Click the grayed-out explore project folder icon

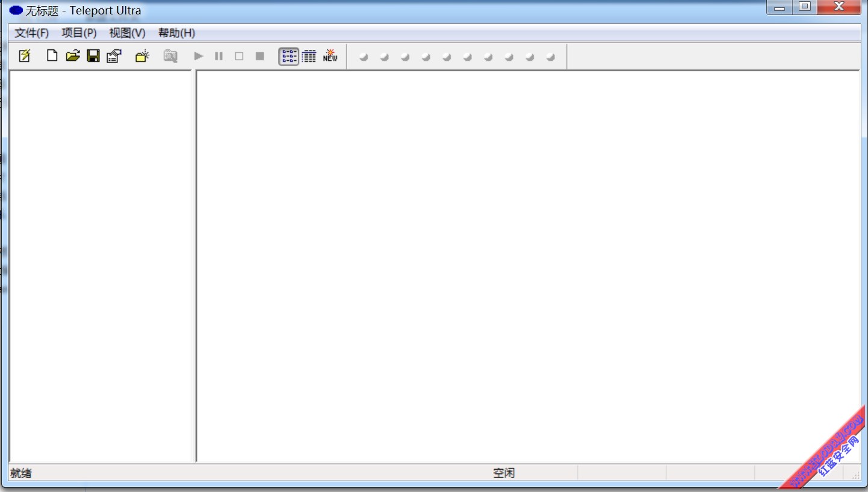[170, 56]
